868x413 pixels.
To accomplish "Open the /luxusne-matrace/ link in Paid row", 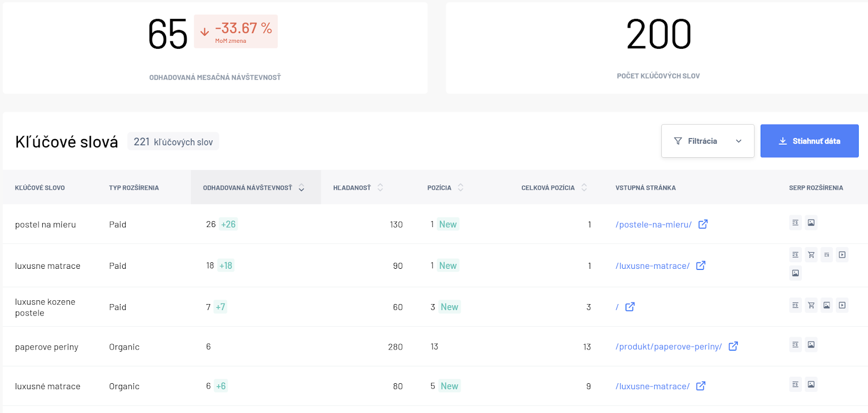I will (653, 266).
